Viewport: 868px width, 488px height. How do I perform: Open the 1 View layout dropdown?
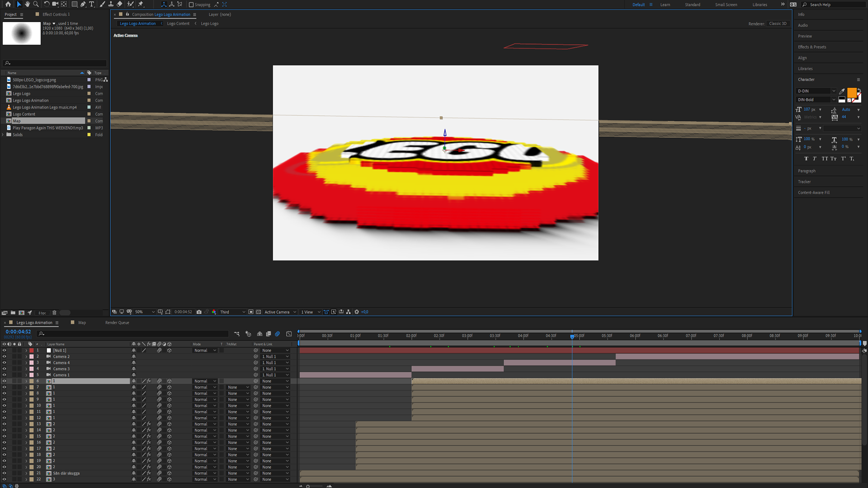311,312
